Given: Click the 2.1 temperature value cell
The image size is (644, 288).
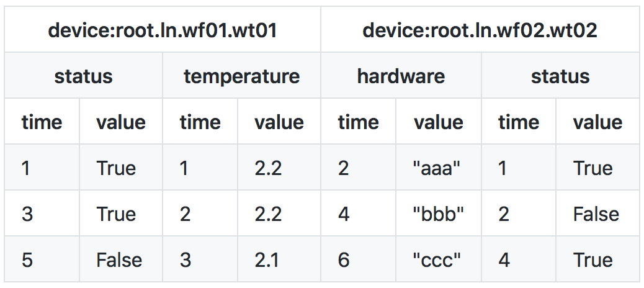Looking at the screenshot, I should coord(267,260).
